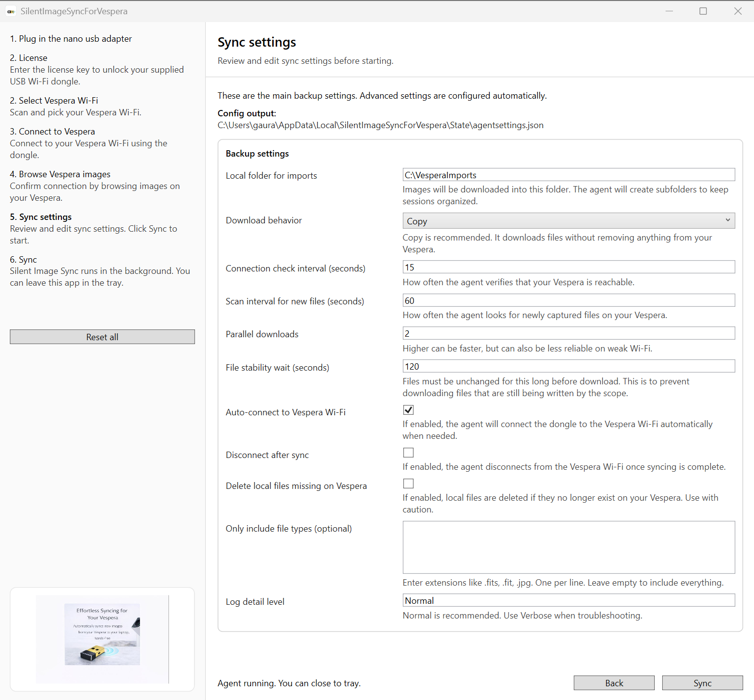Click the agentsettings.json config output path

pos(381,125)
